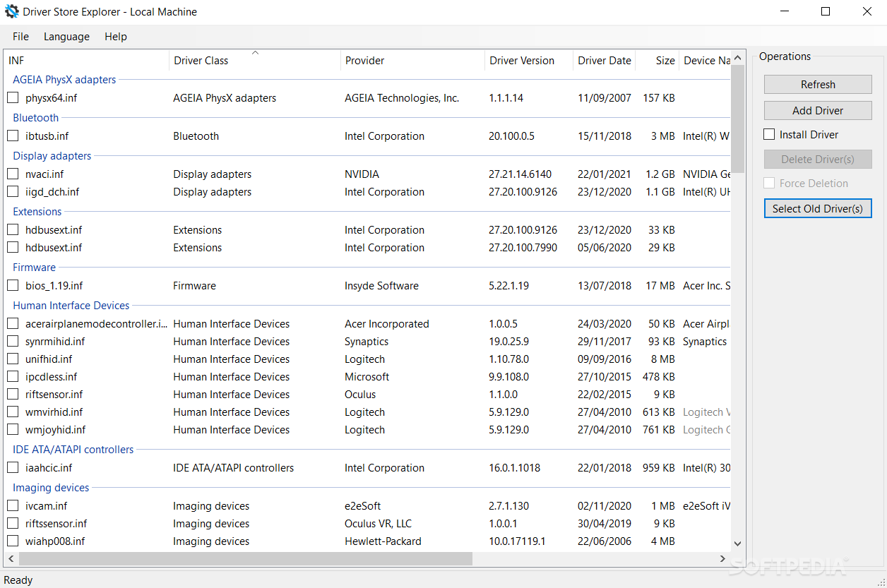Tick the iigd_dch.inf checkbox

[13, 192]
